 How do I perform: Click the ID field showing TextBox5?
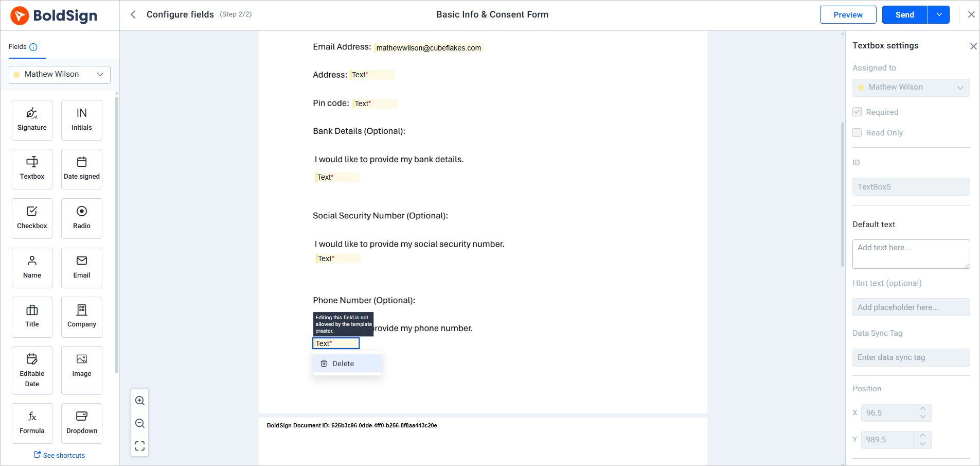(911, 187)
